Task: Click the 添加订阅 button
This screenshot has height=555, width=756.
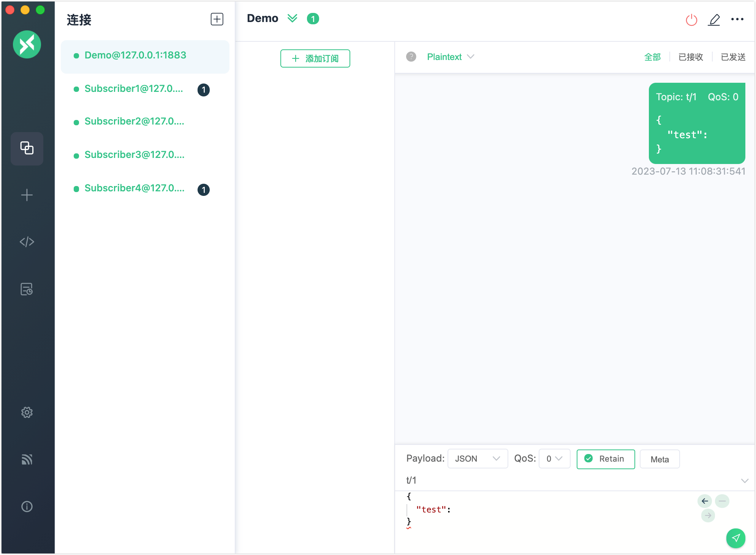Action: click(x=315, y=58)
